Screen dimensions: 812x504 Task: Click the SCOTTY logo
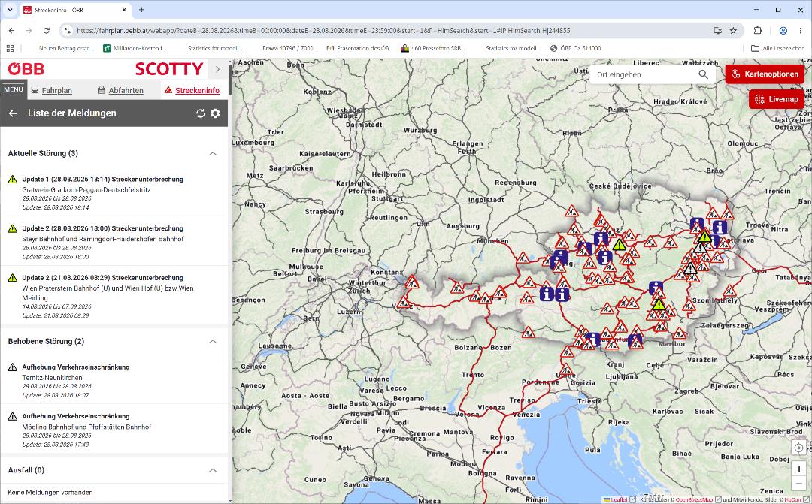[169, 69]
